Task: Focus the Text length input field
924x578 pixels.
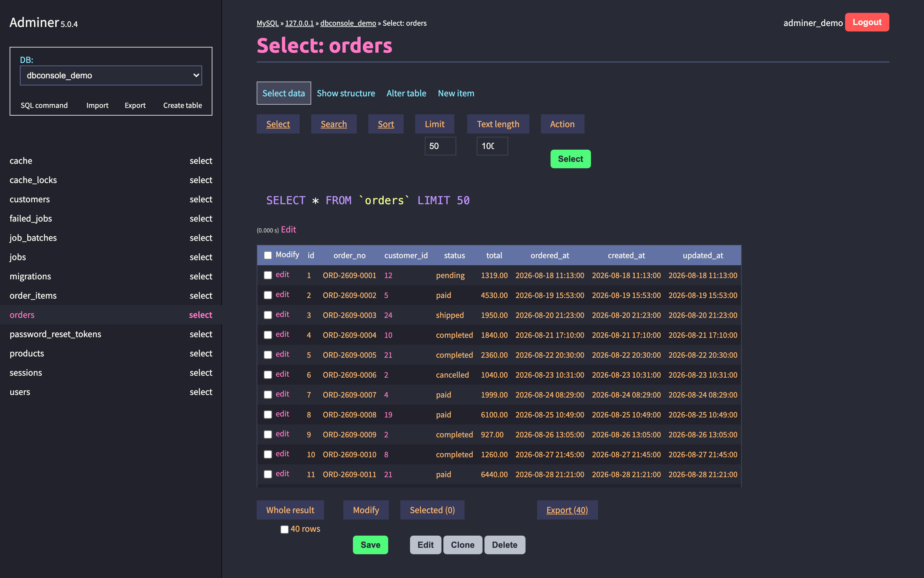Action: coord(492,146)
